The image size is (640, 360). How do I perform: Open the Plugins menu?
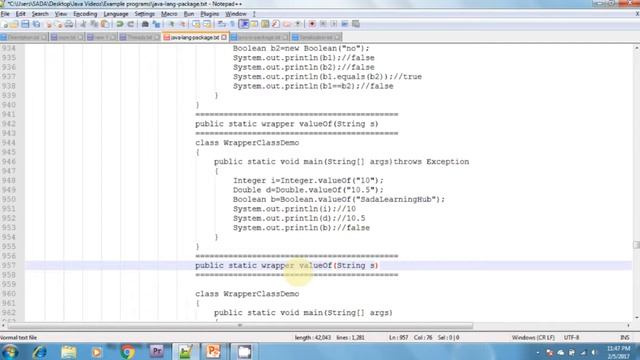209,14
